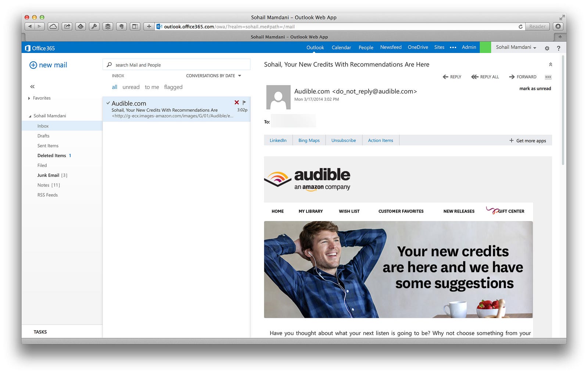
Task: Select Outlook in the nav bar
Action: click(x=315, y=47)
